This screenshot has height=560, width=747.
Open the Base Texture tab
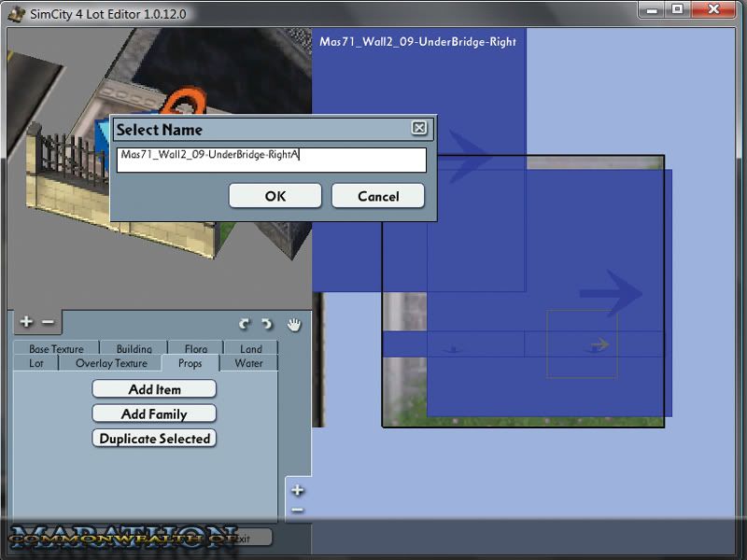[x=56, y=348]
